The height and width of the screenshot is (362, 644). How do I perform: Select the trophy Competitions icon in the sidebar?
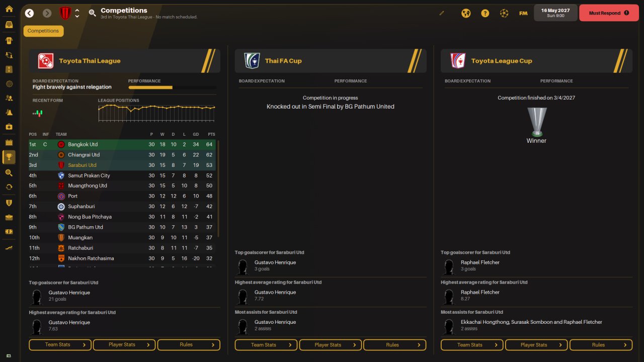click(x=9, y=157)
